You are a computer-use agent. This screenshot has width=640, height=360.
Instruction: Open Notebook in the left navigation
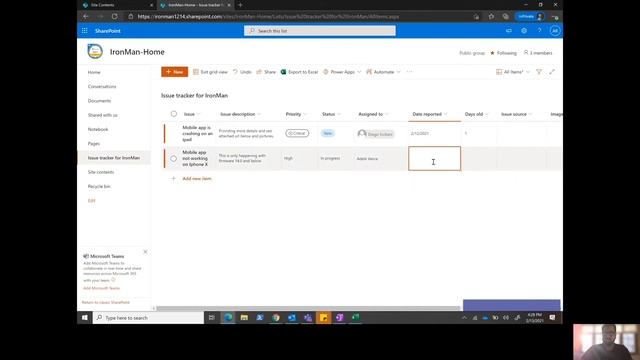[98, 129]
